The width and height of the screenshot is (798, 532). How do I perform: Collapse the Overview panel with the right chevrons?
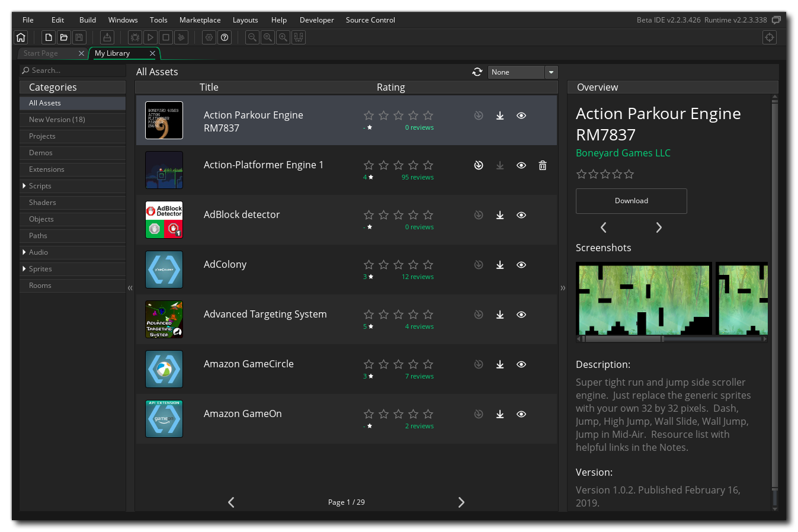pos(563,288)
